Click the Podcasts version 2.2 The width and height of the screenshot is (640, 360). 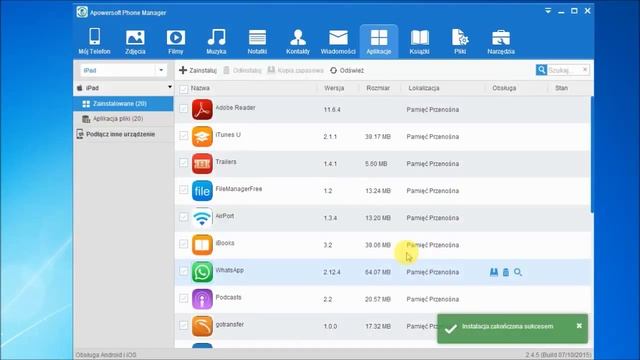tap(327, 299)
